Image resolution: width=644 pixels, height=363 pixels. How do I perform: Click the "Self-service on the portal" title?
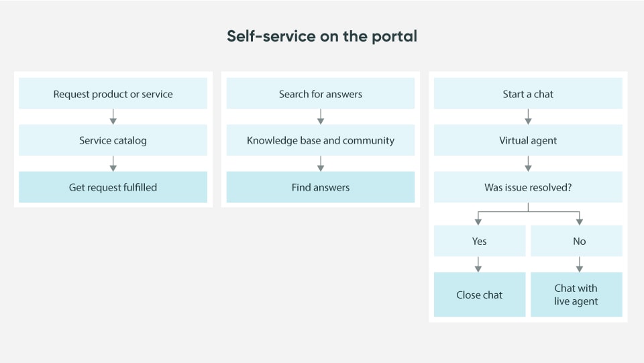(x=322, y=36)
